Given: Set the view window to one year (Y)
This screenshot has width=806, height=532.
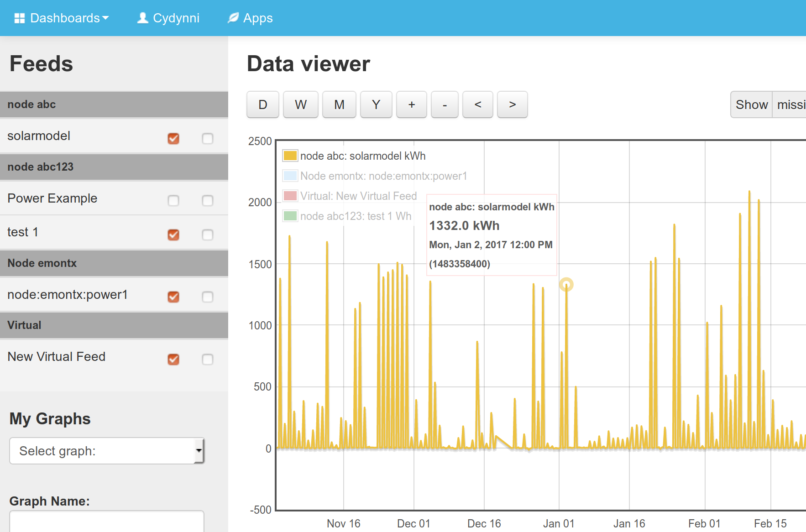Looking at the screenshot, I should [x=376, y=104].
